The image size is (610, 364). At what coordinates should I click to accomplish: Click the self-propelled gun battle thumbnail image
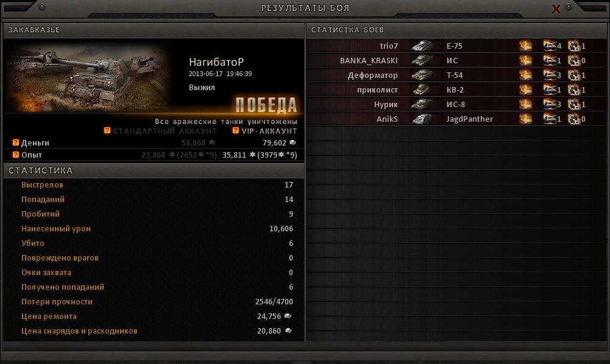click(x=88, y=77)
